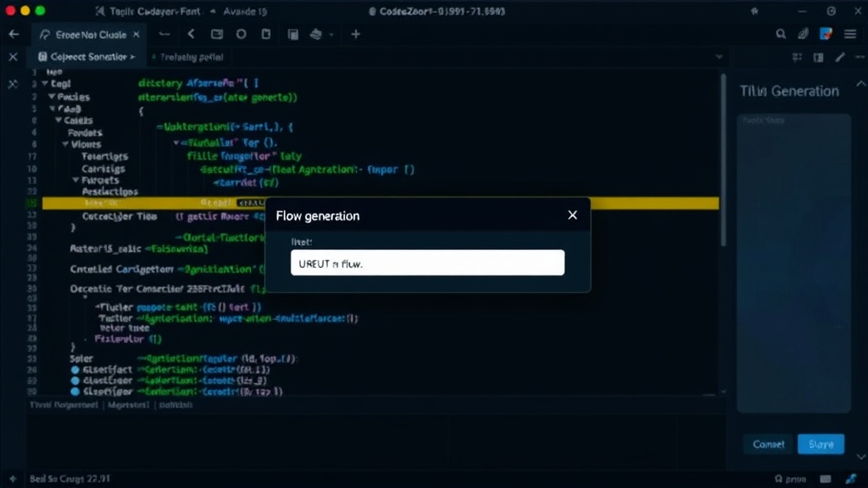Collapse the tree node directly above "Arstlactigos"
868x488 pixels.
point(75,180)
